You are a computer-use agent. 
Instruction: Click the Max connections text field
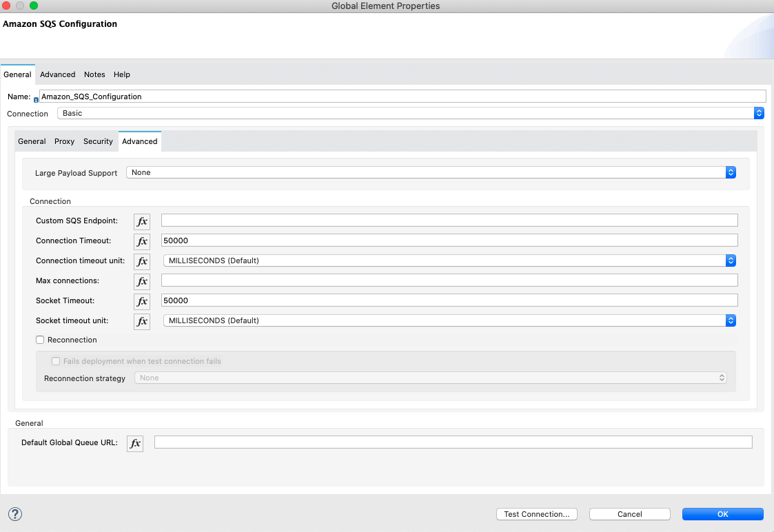[449, 280]
